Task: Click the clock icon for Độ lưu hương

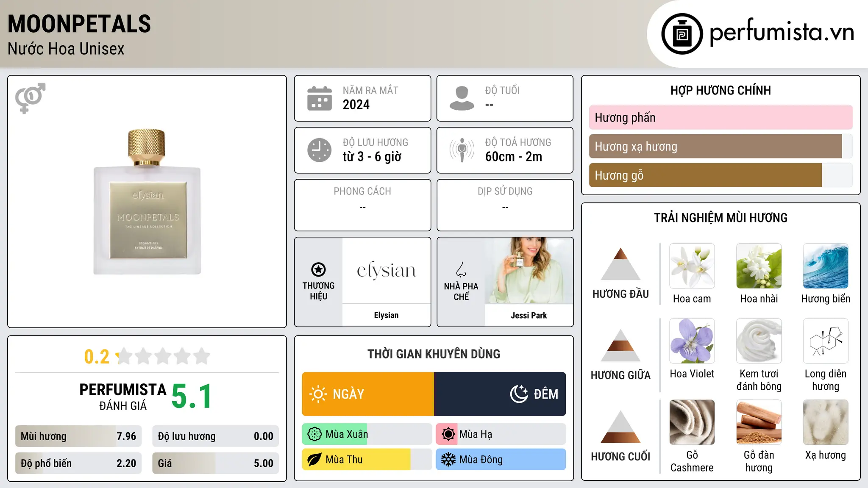Action: pyautogui.click(x=320, y=150)
